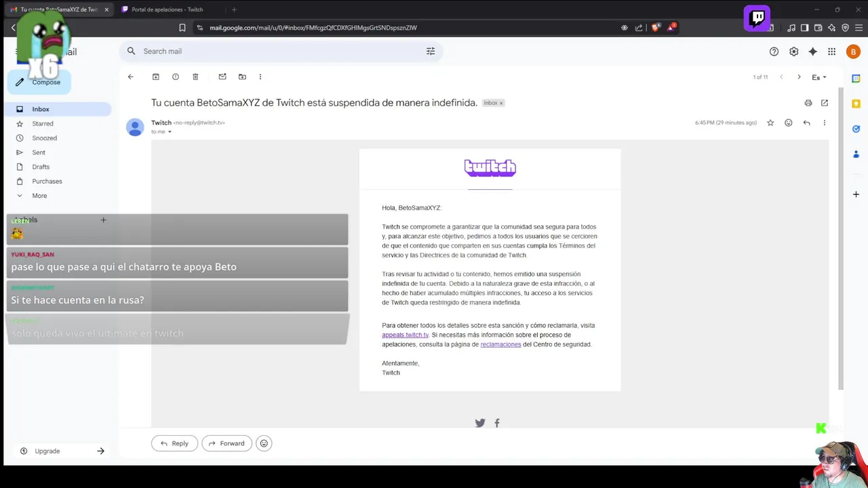Delete the email with trash icon
This screenshot has height=488, width=868.
coord(195,77)
